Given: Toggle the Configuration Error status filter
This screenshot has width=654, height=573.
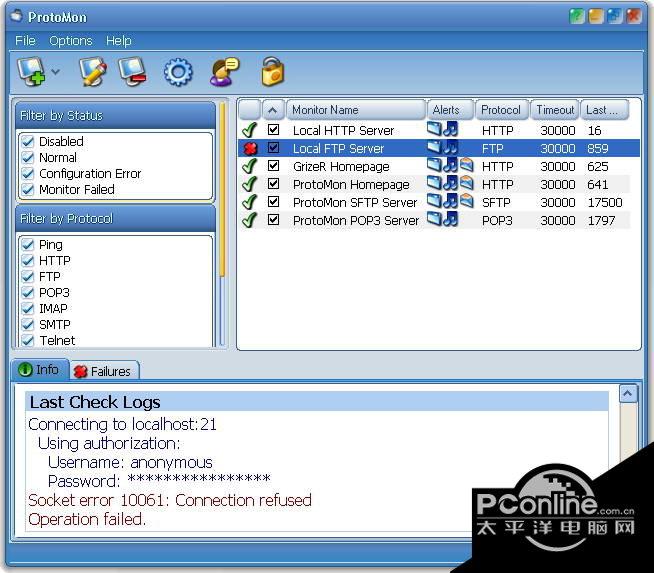Looking at the screenshot, I should [28, 173].
